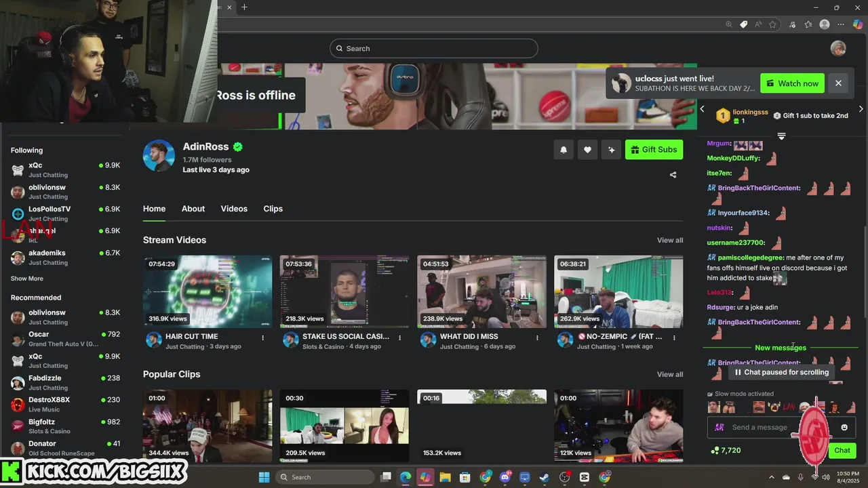
Task: Insert the first quick emote face in chat
Action: pos(713,407)
